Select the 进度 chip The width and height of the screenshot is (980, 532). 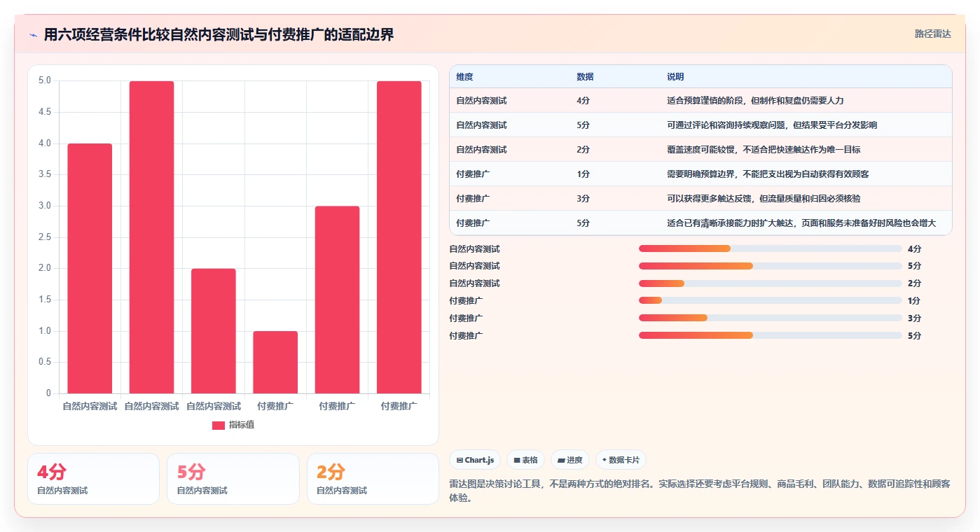tap(570, 460)
